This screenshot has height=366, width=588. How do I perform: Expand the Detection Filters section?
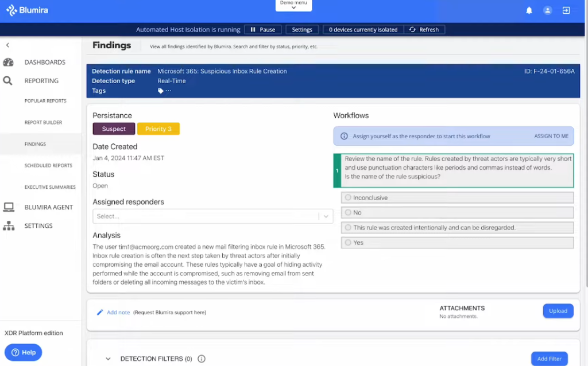pyautogui.click(x=108, y=359)
